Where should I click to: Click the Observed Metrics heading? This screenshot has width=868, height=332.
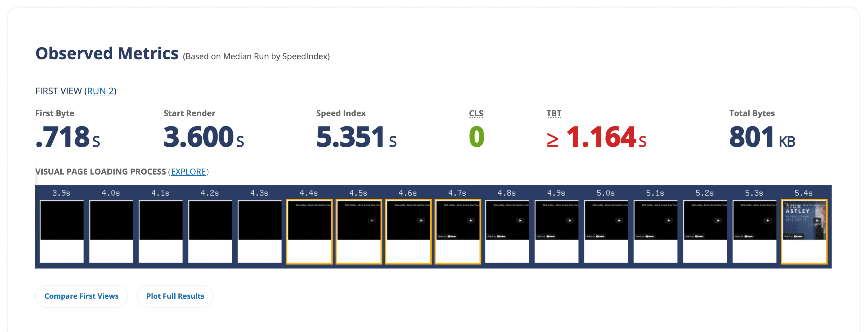click(x=107, y=54)
